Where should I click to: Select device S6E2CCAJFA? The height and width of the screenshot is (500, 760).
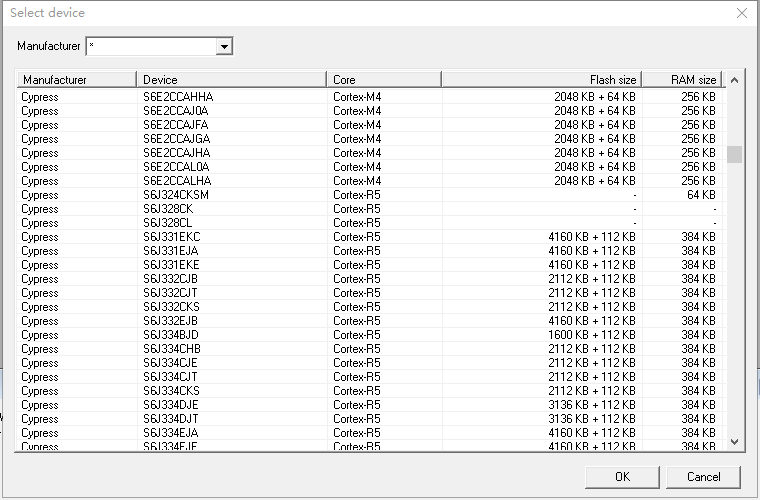175,125
